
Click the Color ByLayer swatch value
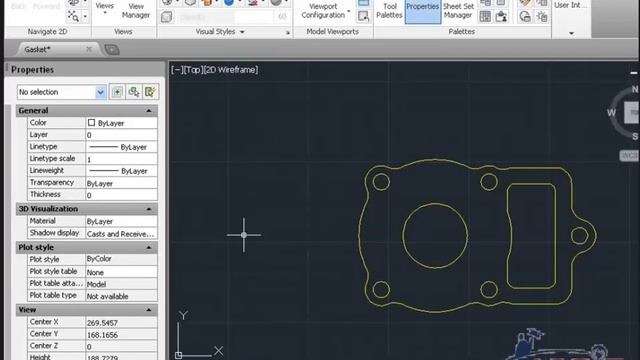[121, 123]
